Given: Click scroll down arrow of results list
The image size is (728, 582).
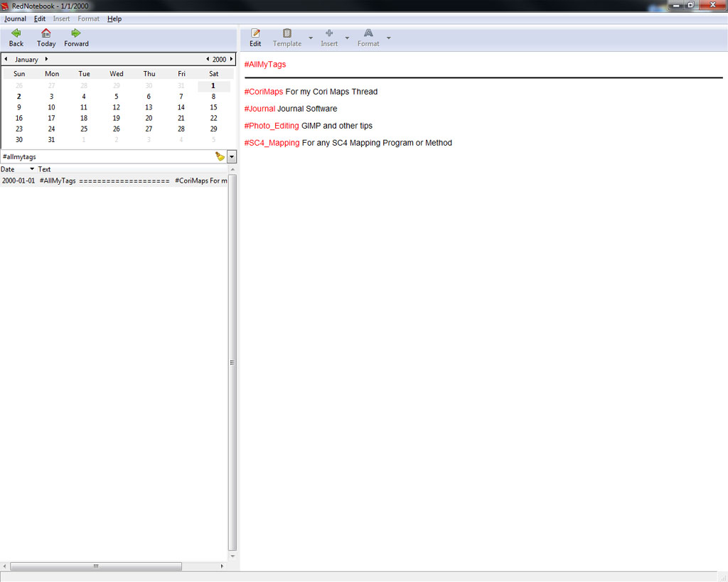Looking at the screenshot, I should pyautogui.click(x=232, y=556).
